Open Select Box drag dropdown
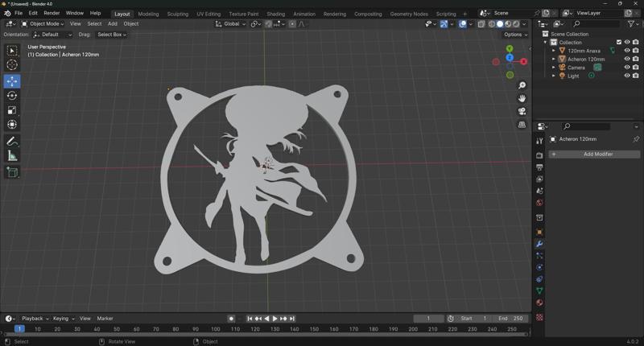Image resolution: width=644 pixels, height=346 pixels. point(112,35)
